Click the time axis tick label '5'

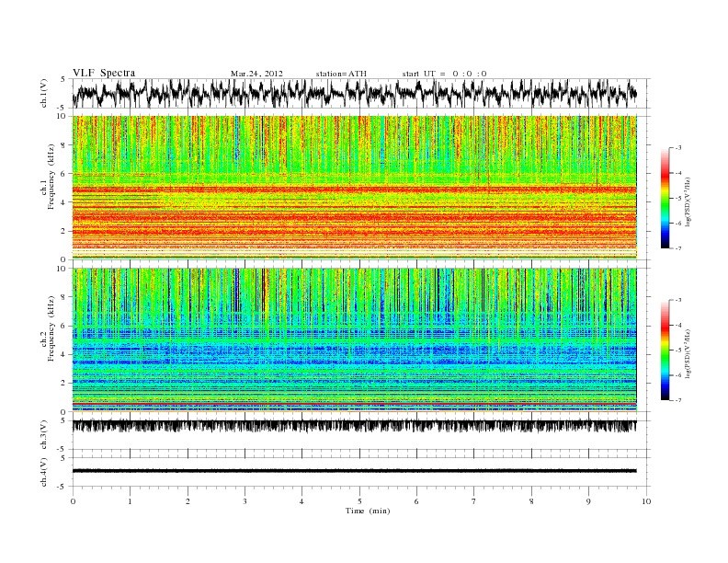(x=359, y=501)
